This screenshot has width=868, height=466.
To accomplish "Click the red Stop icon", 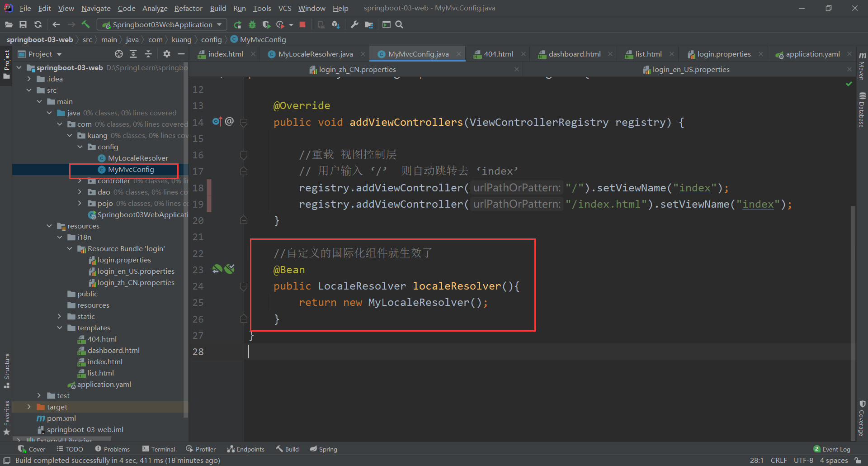I will click(302, 24).
